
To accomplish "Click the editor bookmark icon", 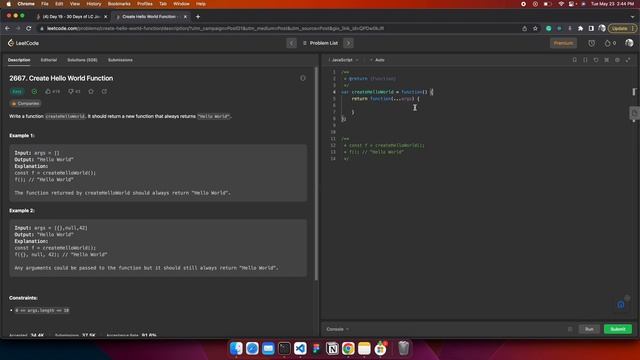I will pyautogui.click(x=575, y=60).
